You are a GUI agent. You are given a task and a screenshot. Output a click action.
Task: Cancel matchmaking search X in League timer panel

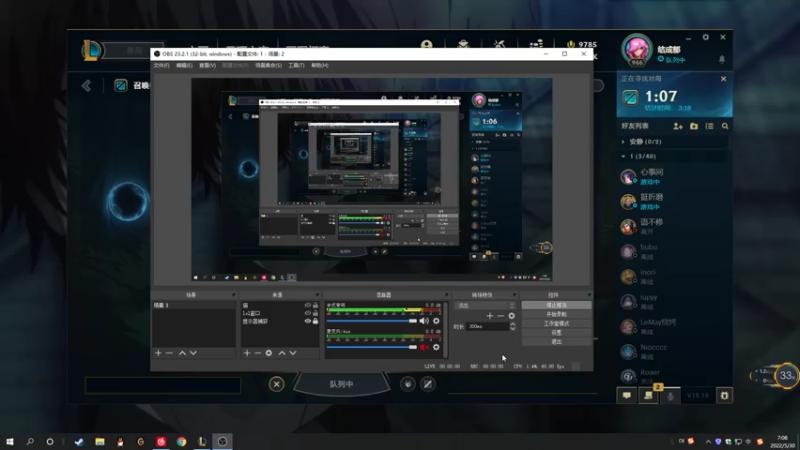point(723,79)
